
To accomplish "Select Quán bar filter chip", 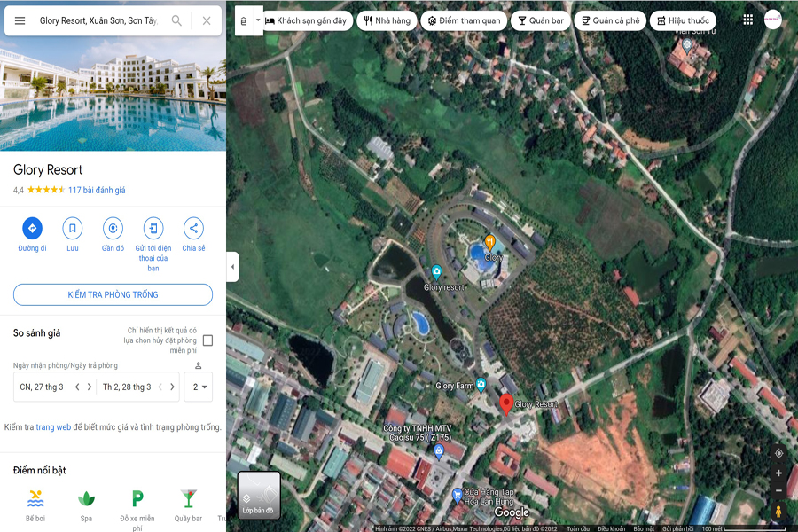I will pyautogui.click(x=541, y=21).
